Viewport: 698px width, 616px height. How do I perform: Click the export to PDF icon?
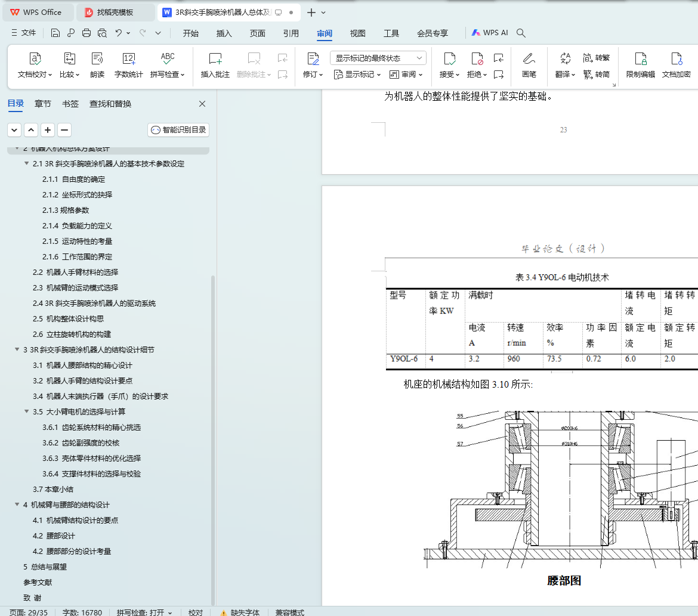[x=71, y=33]
